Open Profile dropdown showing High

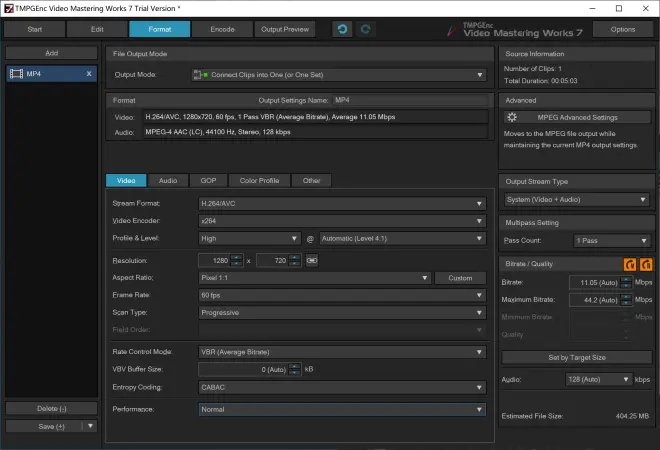click(x=250, y=239)
